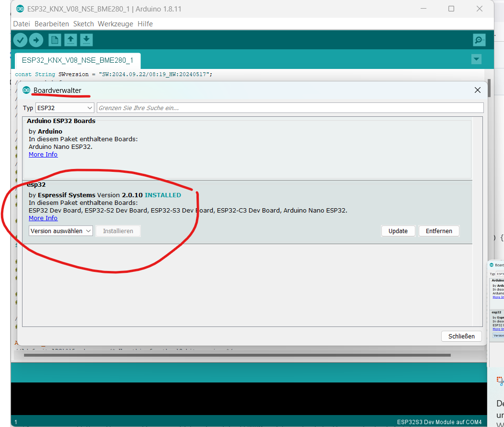
Task: Open the Serial Monitor magnifier icon
Action: (479, 40)
